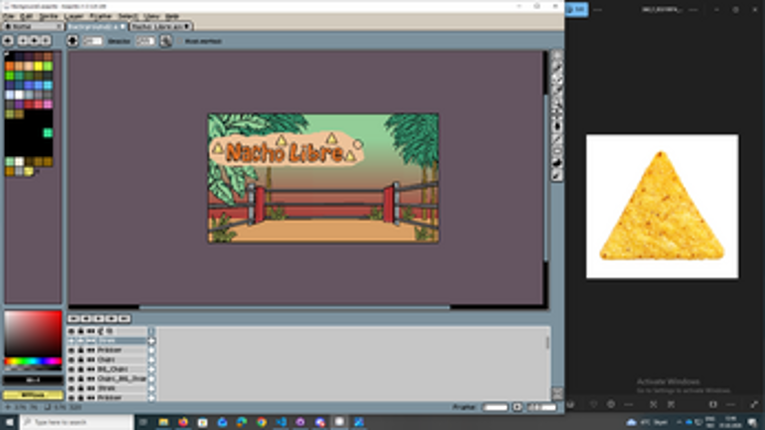Select the Pencil tool in the toolbar
The height and width of the screenshot is (430, 765).
tap(557, 79)
